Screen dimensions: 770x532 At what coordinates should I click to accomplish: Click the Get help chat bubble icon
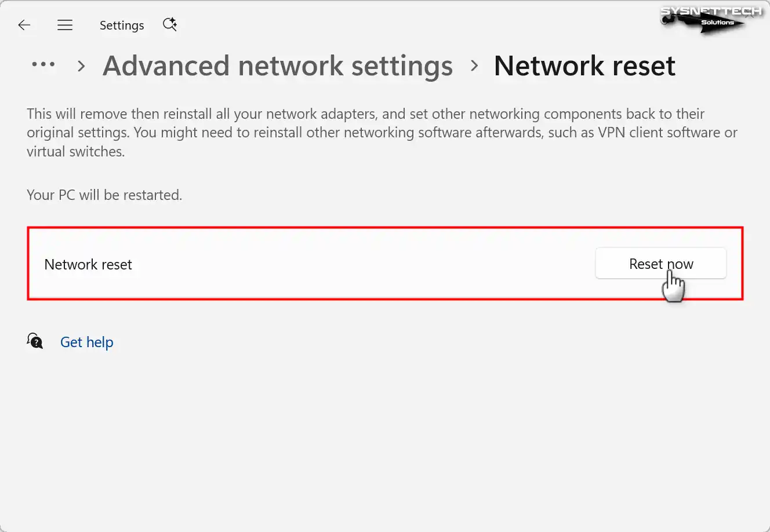pos(35,341)
